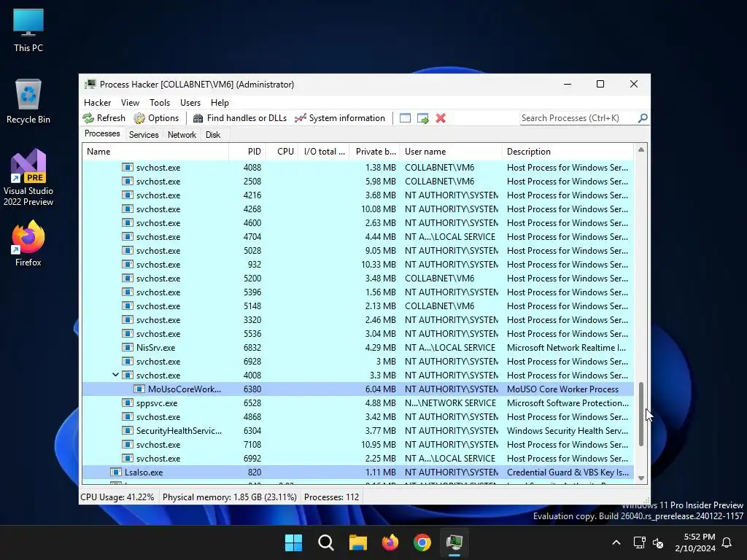
Task: Sort by Description column header
Action: pos(568,152)
